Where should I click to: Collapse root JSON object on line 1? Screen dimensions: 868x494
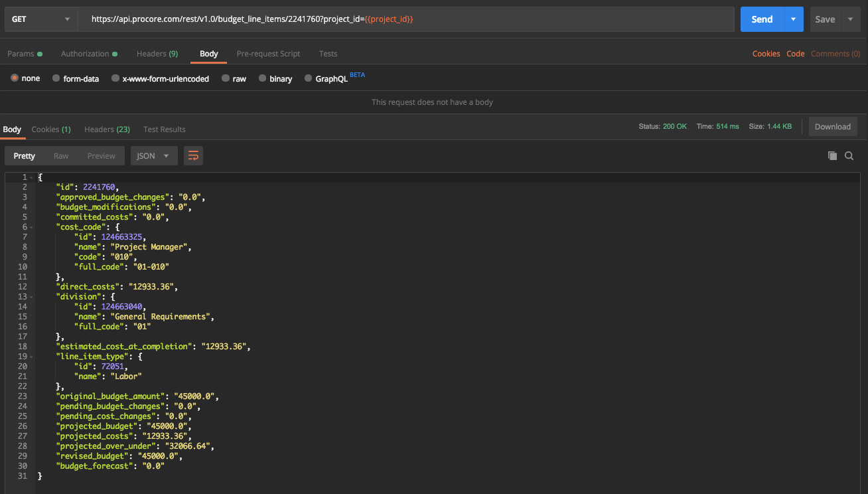[31, 177]
